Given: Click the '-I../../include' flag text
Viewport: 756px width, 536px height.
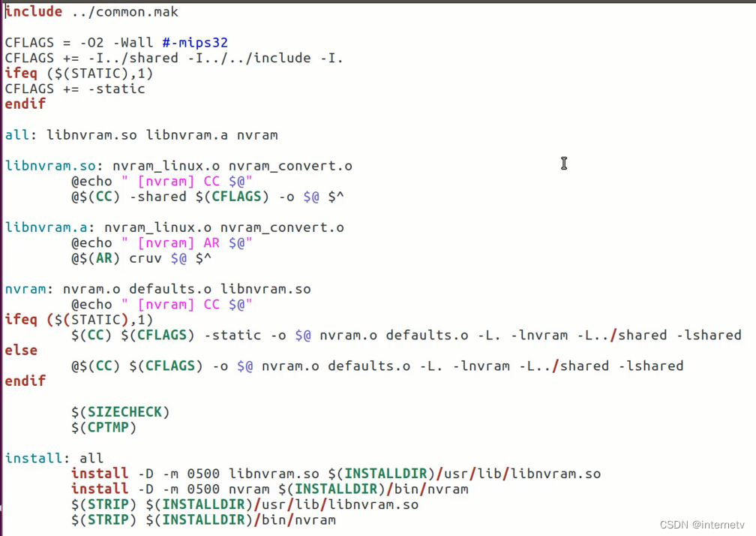Looking at the screenshot, I should pos(249,58).
